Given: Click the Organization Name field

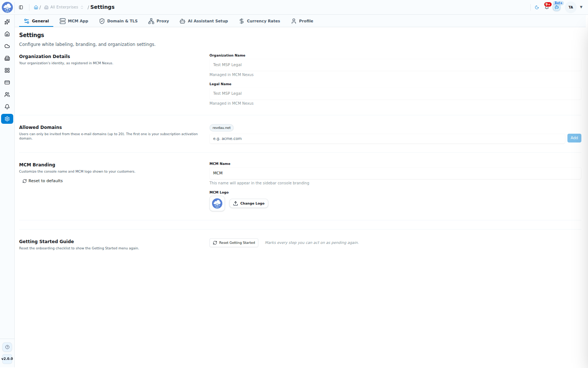Looking at the screenshot, I should (395, 65).
